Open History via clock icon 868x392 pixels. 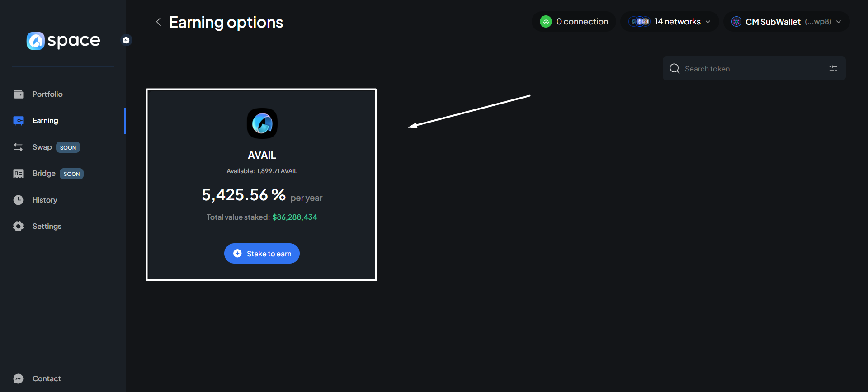(18, 200)
